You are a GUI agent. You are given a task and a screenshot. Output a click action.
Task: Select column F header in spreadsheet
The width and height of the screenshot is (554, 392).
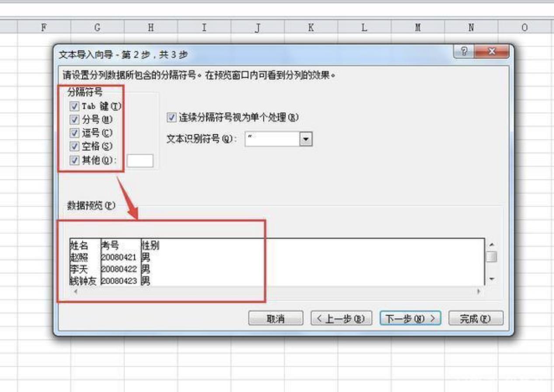[x=44, y=28]
